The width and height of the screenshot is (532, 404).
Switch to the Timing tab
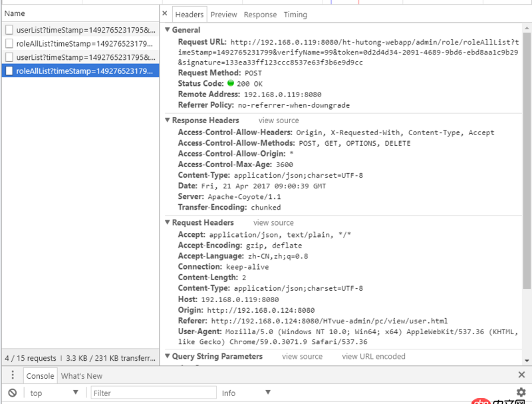[295, 14]
